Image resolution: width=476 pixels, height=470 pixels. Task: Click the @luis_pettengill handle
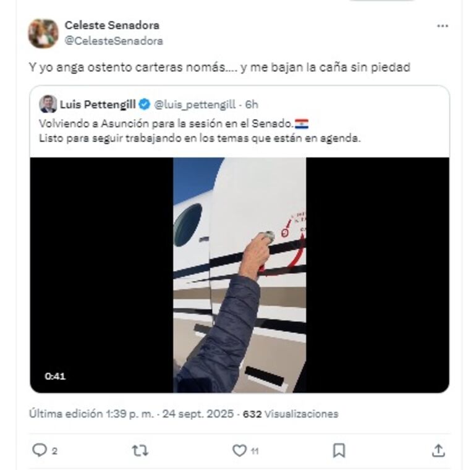[196, 104]
